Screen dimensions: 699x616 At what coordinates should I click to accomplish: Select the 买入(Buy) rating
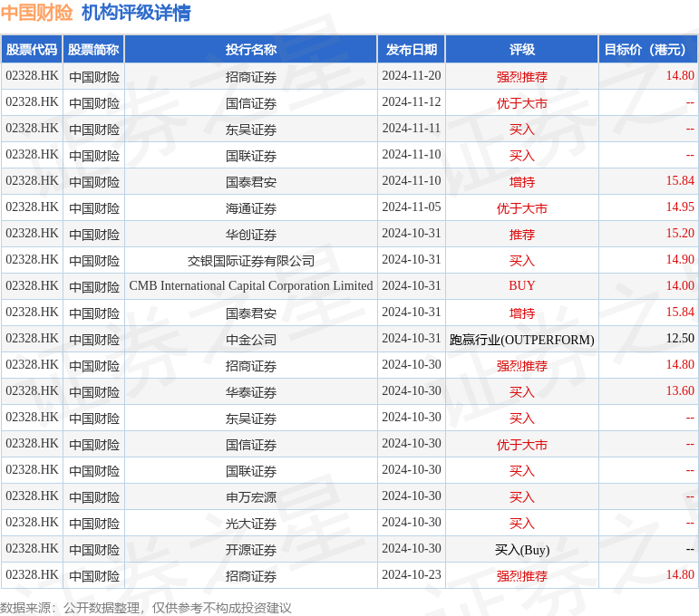tap(522, 550)
